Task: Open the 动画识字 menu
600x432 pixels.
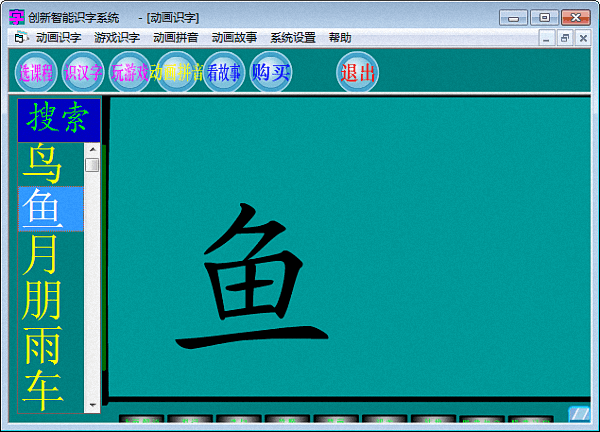Action: tap(58, 38)
